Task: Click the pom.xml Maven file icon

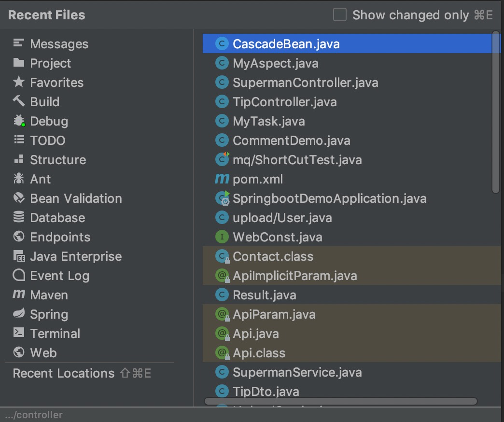Action: (x=222, y=179)
